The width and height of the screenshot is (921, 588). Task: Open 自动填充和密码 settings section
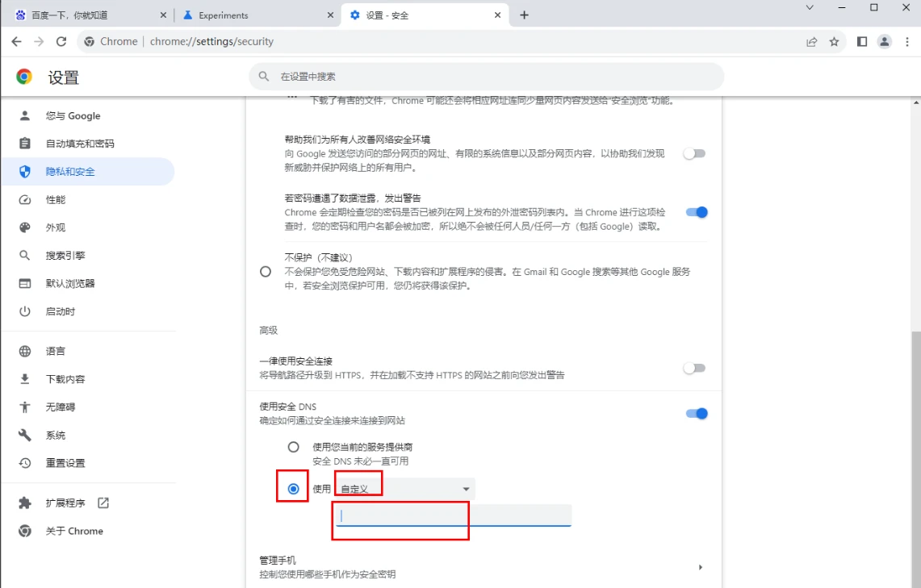[x=88, y=144]
